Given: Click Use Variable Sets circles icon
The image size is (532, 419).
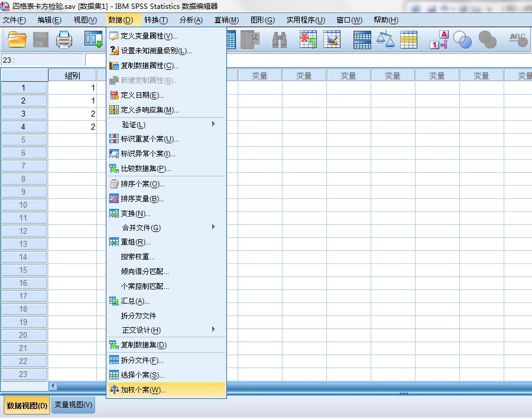Looking at the screenshot, I should tap(462, 40).
